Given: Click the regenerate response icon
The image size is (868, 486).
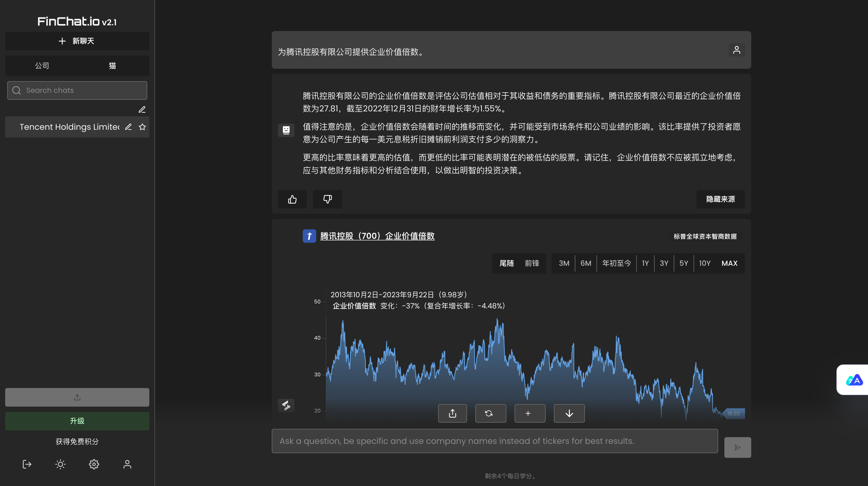Looking at the screenshot, I should pos(490,413).
